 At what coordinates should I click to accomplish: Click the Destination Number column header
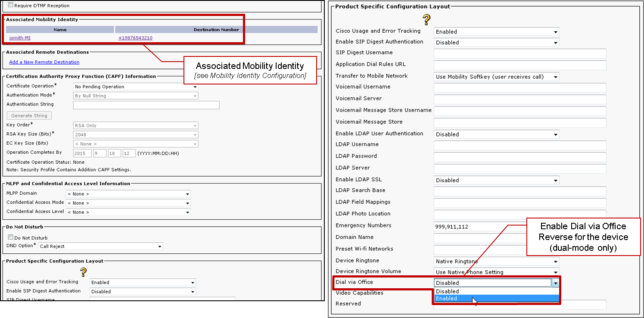(x=216, y=29)
